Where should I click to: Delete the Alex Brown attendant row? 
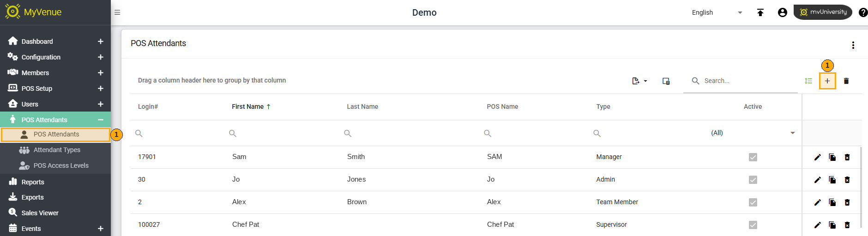pos(847,202)
